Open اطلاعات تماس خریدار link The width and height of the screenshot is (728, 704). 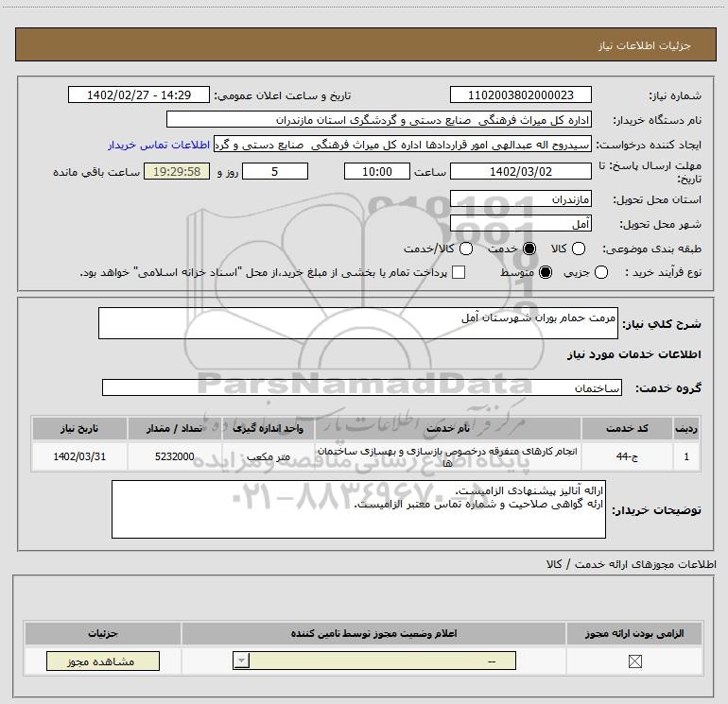(159, 145)
